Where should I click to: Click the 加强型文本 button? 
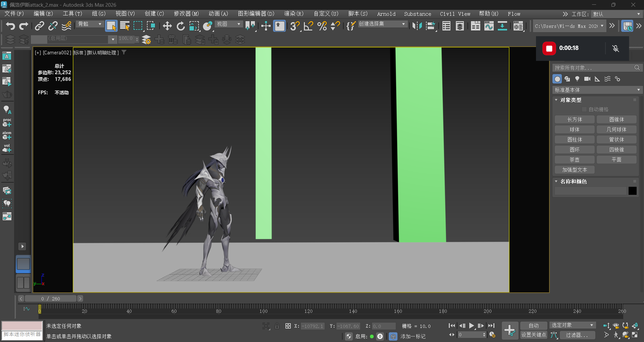[575, 170]
